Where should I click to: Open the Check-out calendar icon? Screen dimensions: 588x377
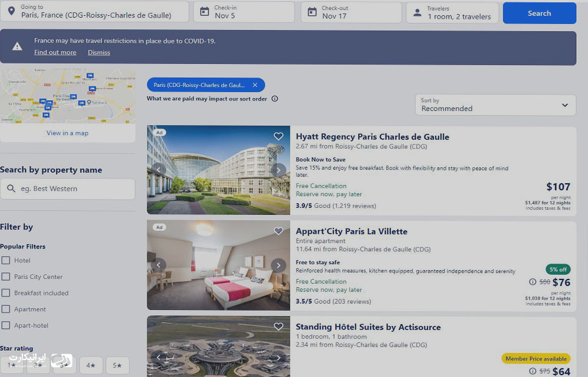(312, 12)
